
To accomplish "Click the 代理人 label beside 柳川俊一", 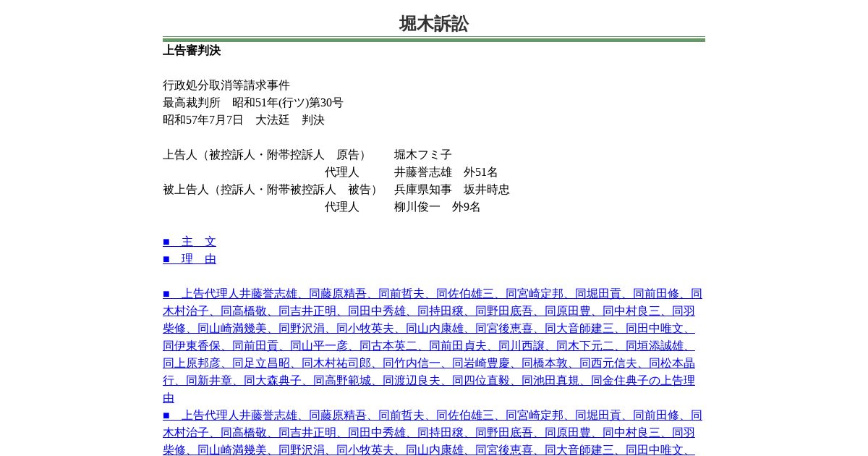I will [x=342, y=207].
